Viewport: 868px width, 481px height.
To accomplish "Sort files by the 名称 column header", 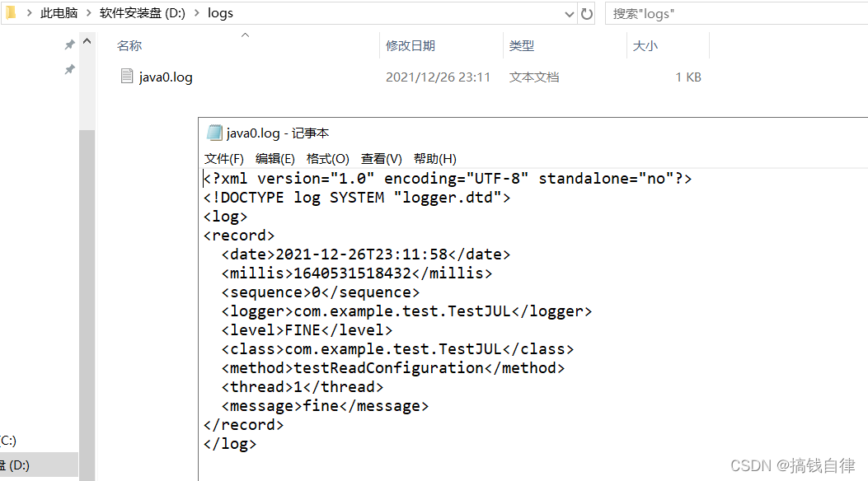I will [129, 46].
